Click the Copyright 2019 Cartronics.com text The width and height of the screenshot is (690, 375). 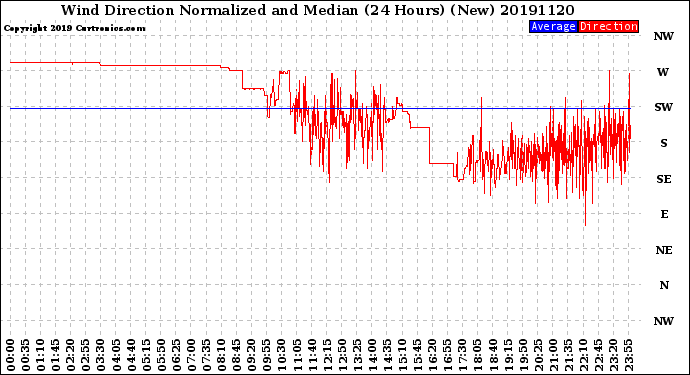[x=74, y=28]
